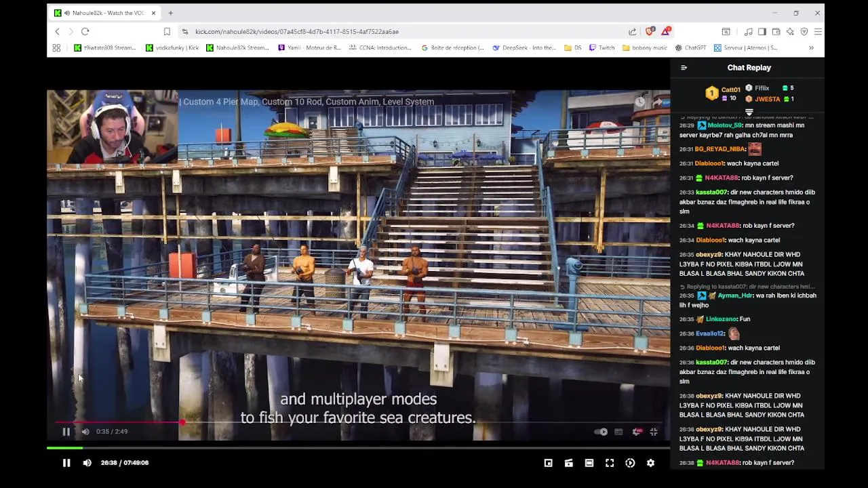Open Serveur Aternos bookmark

(746, 48)
